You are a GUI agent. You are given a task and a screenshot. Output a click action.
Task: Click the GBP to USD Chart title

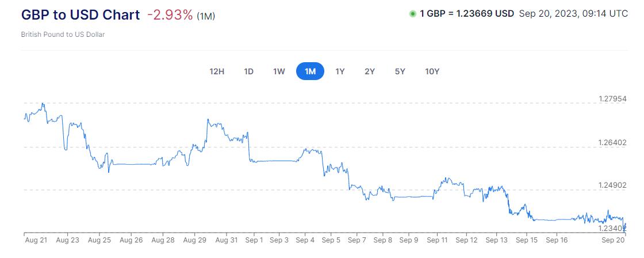click(80, 15)
